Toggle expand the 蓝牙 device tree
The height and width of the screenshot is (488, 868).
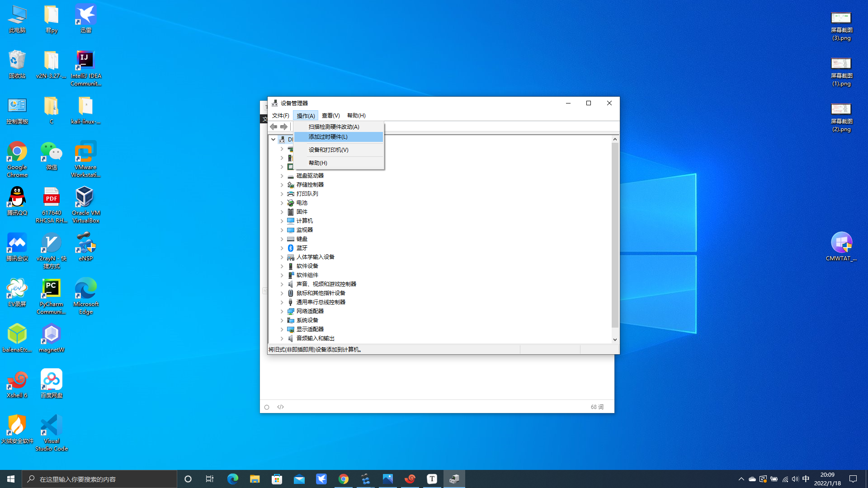click(281, 248)
